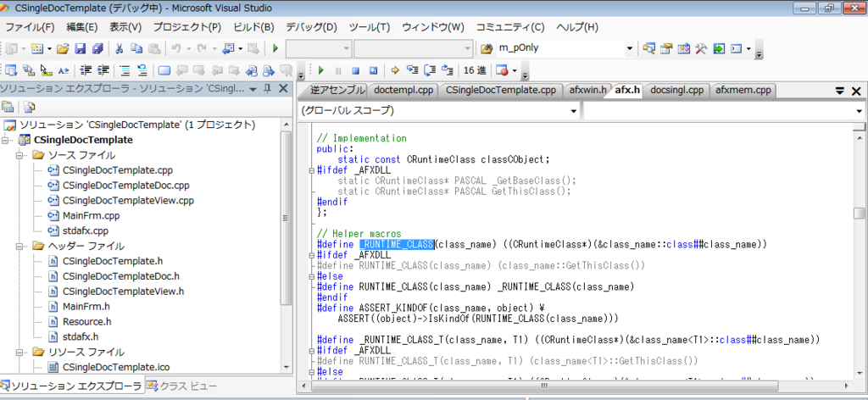Toggle a bookmark with the bookmark icon
This screenshot has width=868, height=400.
(x=164, y=70)
